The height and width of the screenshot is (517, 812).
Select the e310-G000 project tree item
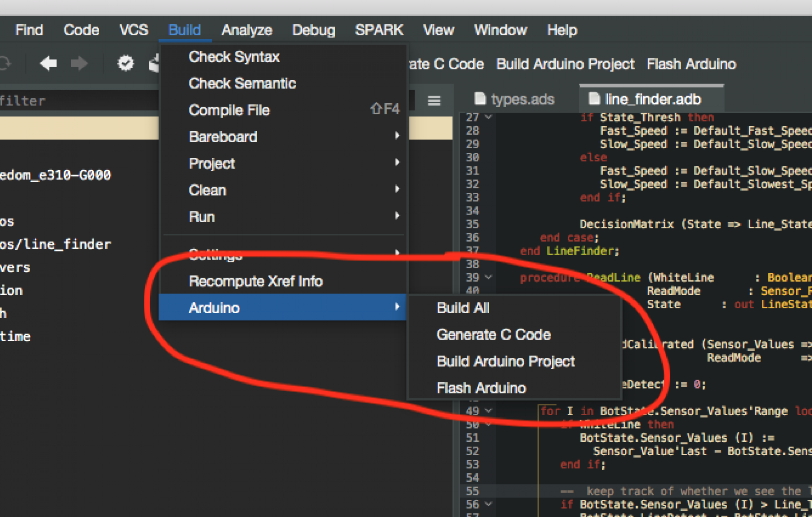[x=55, y=175]
